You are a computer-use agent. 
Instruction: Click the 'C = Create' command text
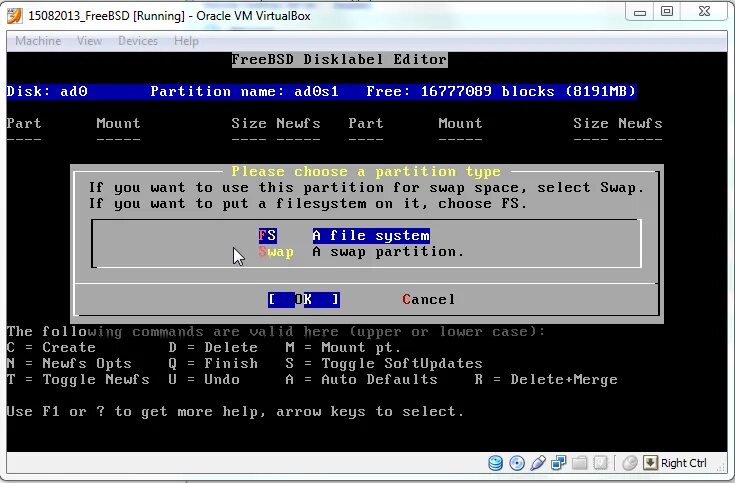point(51,347)
